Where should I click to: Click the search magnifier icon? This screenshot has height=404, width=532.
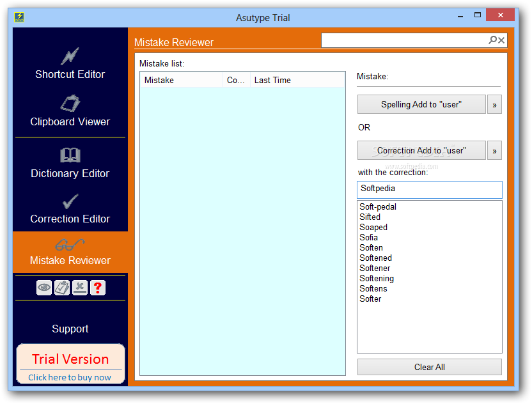pyautogui.click(x=492, y=40)
